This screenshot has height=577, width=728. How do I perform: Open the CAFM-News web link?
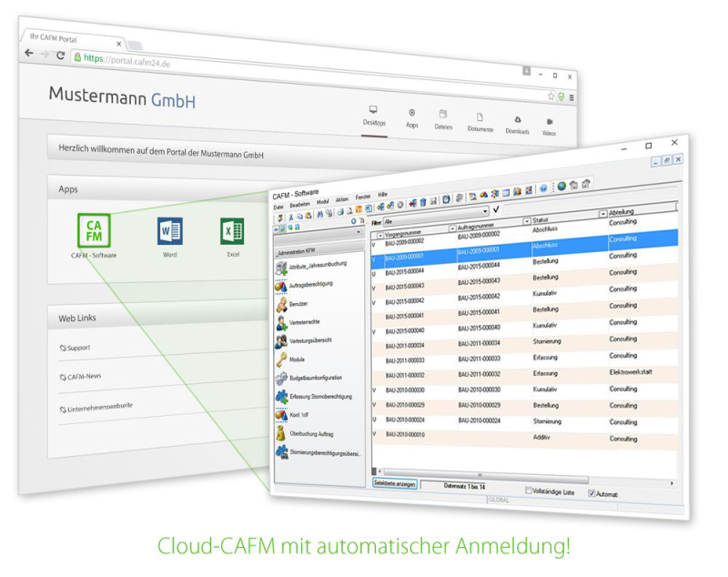(80, 377)
